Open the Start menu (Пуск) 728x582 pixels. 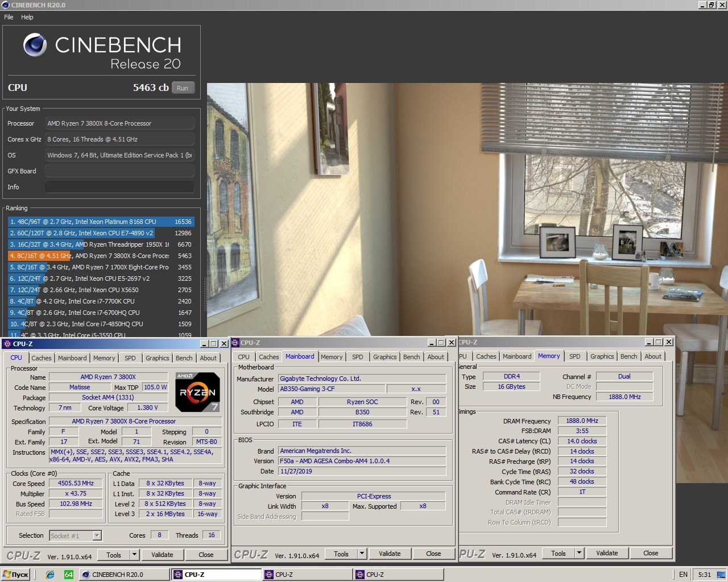coord(15,575)
